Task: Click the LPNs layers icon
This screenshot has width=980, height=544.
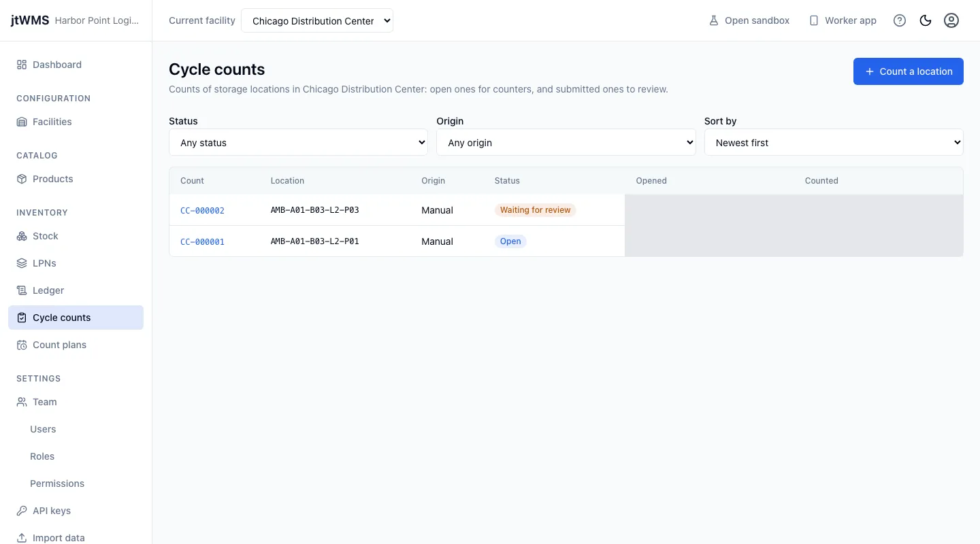Action: tap(22, 263)
